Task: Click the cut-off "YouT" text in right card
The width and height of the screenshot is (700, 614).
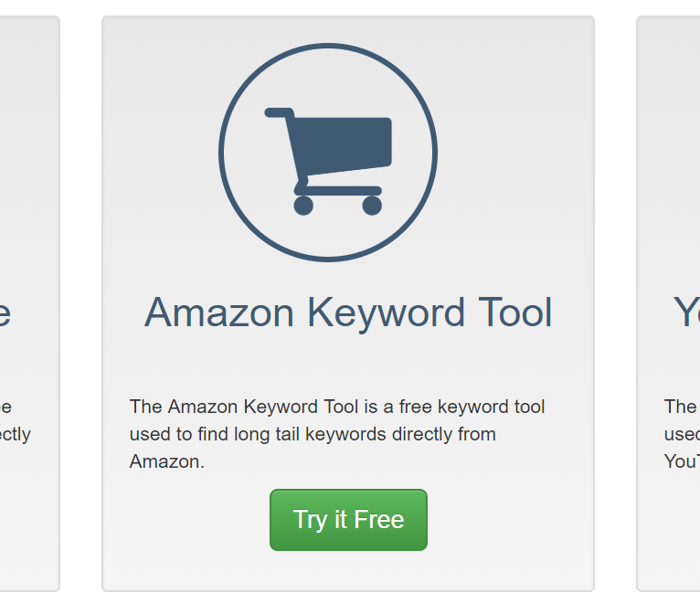Action: pyautogui.click(x=682, y=461)
